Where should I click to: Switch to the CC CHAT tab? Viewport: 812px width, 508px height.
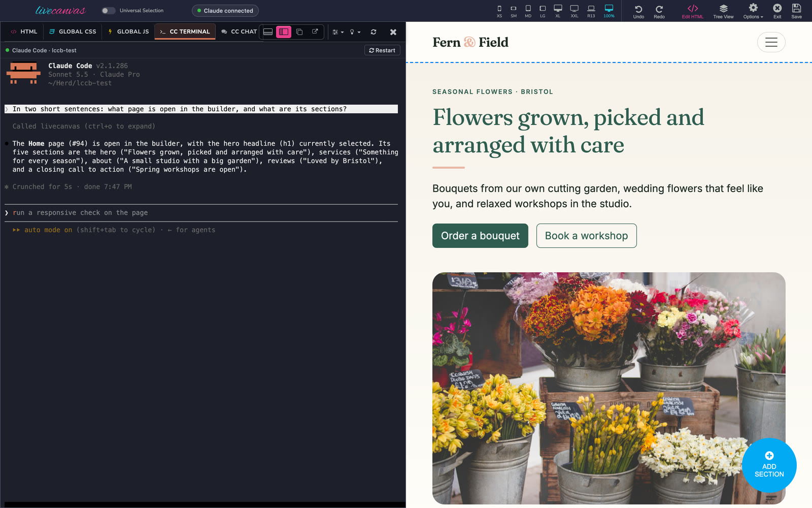(x=239, y=31)
